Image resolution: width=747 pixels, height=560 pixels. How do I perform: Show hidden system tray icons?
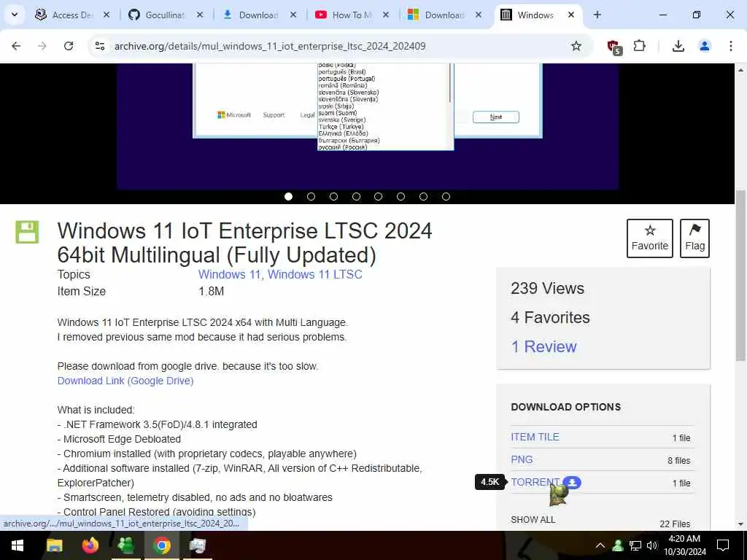(600, 545)
